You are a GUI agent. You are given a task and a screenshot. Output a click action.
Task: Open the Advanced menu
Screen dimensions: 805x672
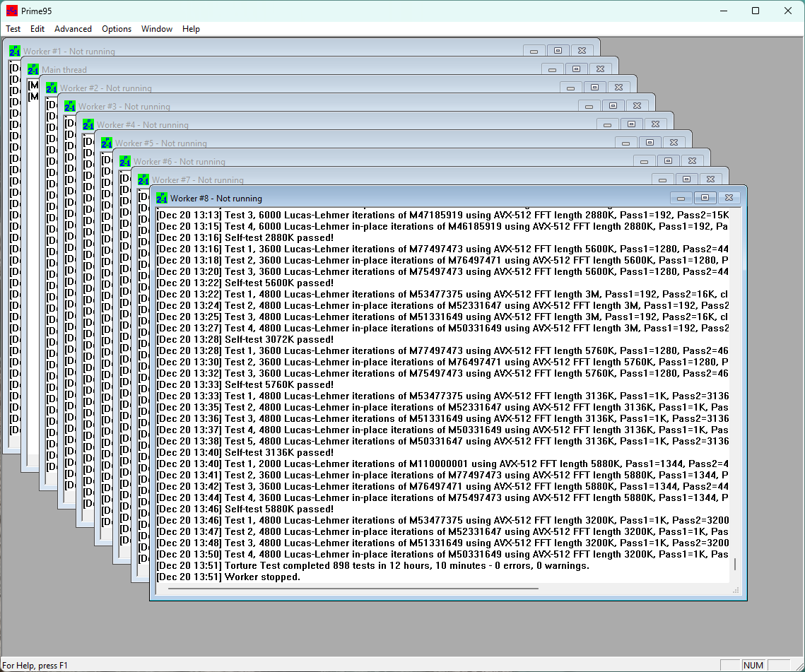[x=73, y=29]
